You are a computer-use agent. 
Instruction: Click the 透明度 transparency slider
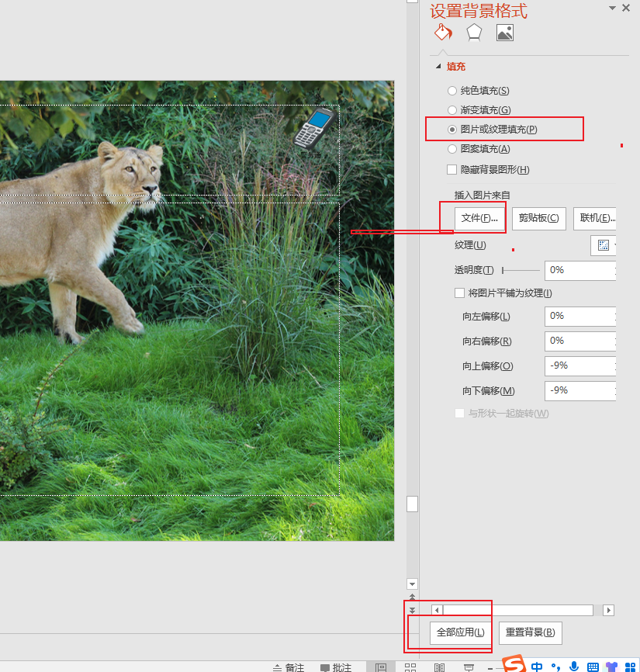click(x=521, y=270)
